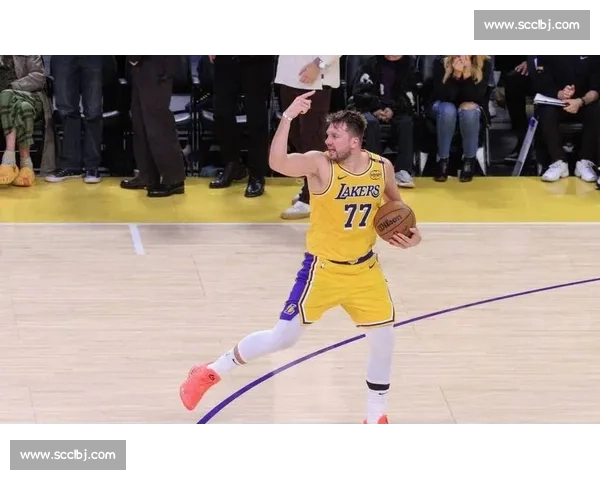Click the player's yellow shorts
Screen dimensions: 600x480
pyautogui.click(x=345, y=288)
